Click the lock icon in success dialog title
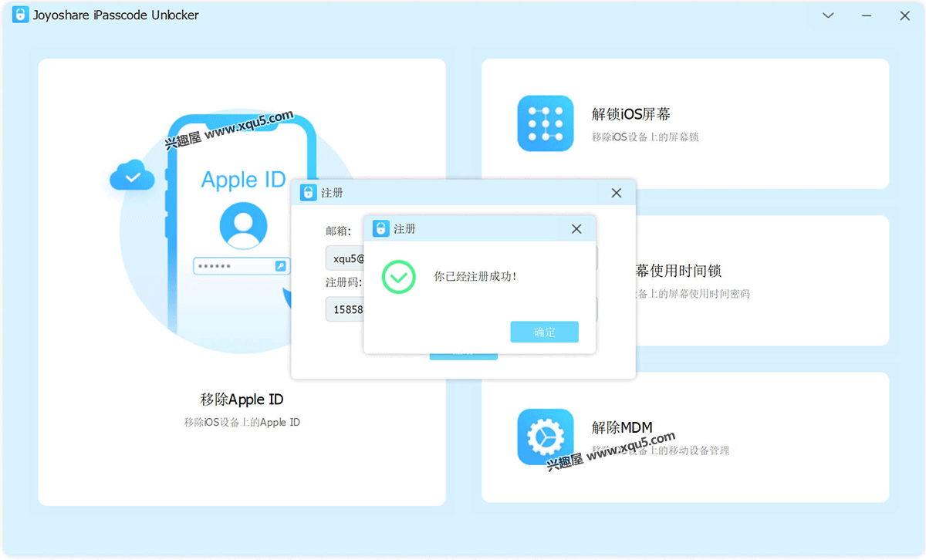 [x=380, y=229]
